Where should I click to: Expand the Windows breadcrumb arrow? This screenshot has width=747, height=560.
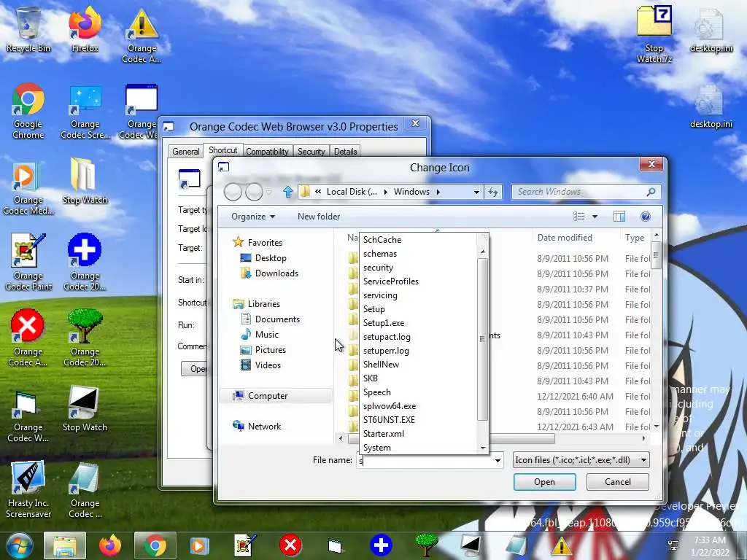coord(438,192)
